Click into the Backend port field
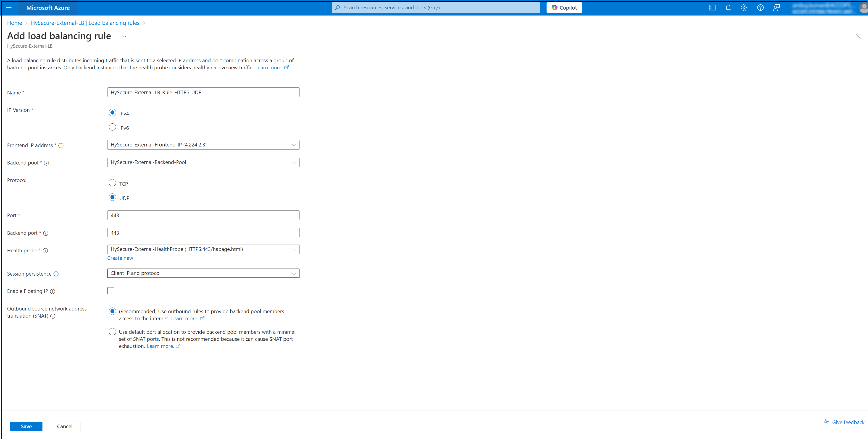 point(203,233)
